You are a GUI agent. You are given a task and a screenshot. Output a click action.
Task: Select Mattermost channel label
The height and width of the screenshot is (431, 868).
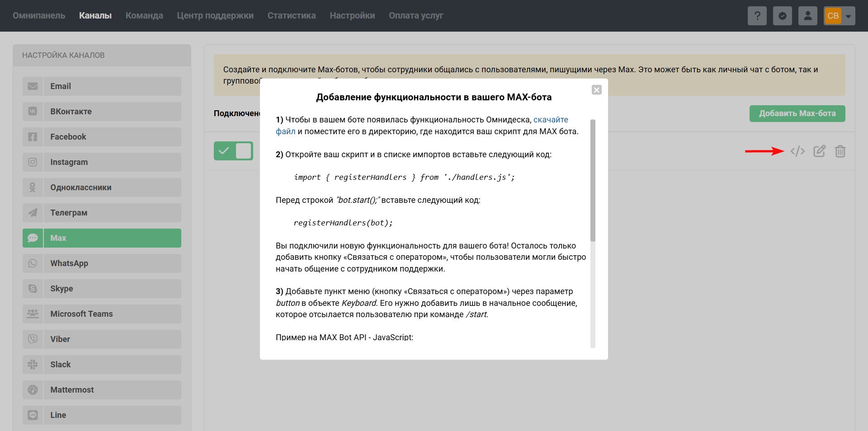(x=72, y=390)
